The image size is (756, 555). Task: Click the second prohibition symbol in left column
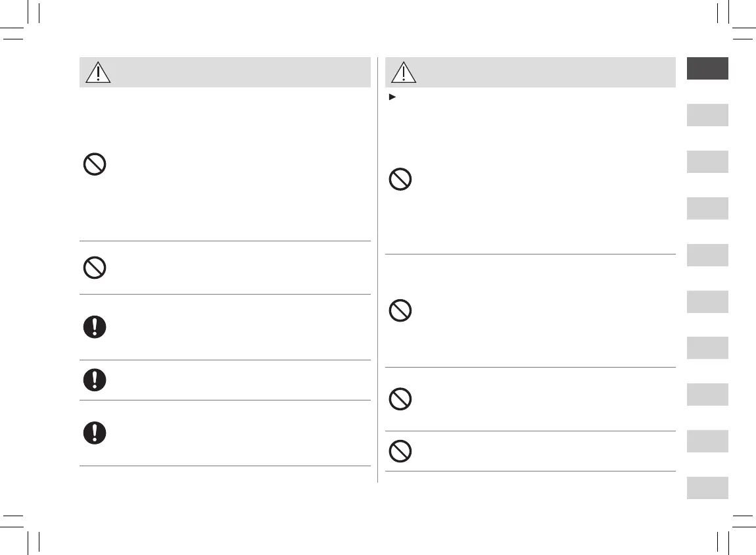pyautogui.click(x=95, y=268)
